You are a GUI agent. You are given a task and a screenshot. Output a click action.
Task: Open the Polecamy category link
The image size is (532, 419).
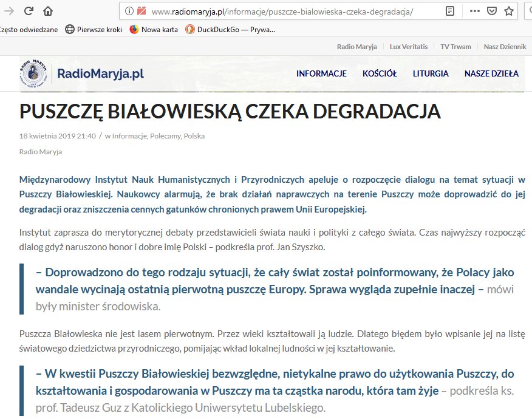pos(166,136)
